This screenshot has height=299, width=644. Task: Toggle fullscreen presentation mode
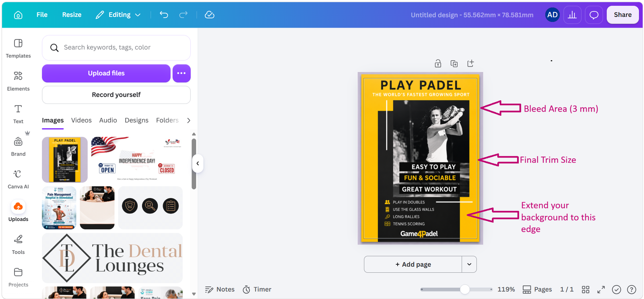[x=601, y=289]
